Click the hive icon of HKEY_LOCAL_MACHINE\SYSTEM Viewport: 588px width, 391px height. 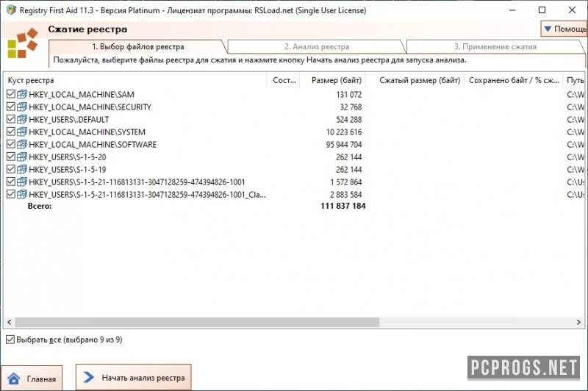(x=22, y=132)
